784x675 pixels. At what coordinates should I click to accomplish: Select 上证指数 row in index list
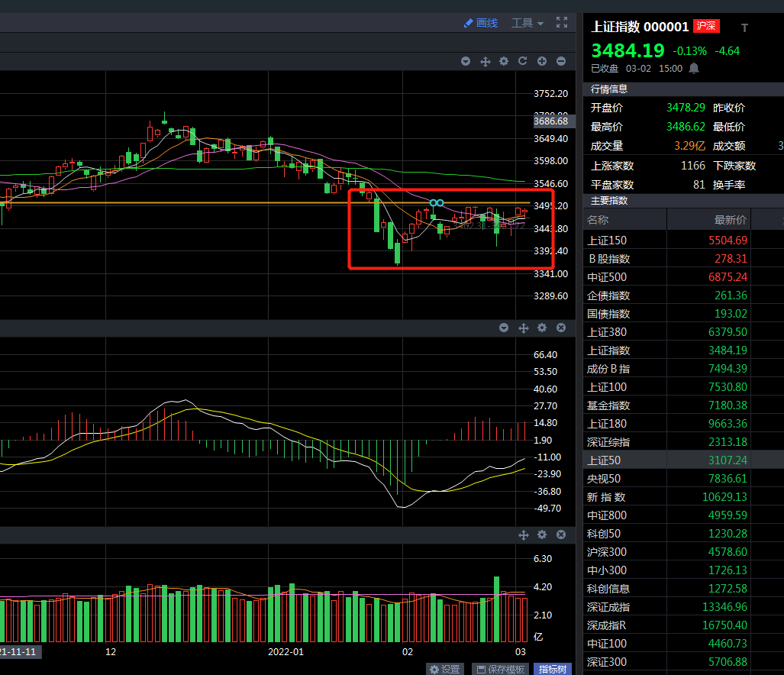[x=683, y=350]
